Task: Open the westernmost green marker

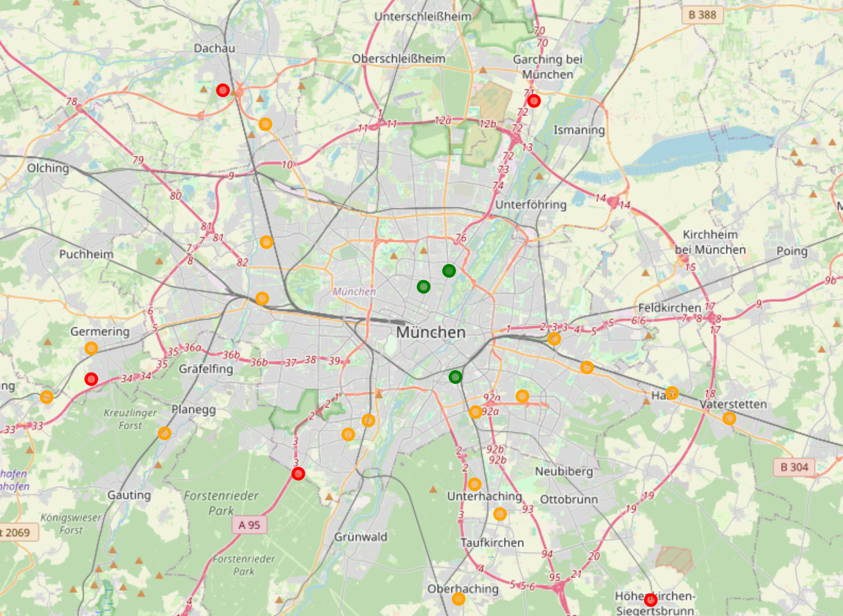Action: 423,287
